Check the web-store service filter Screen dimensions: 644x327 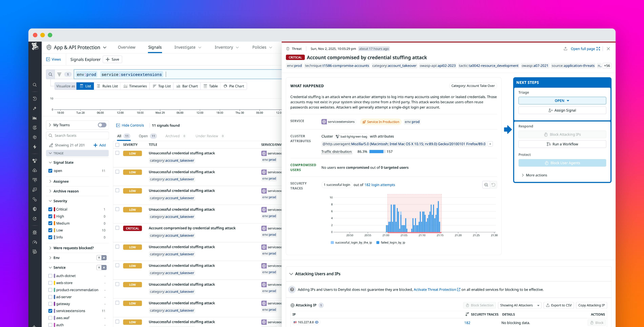(51, 283)
